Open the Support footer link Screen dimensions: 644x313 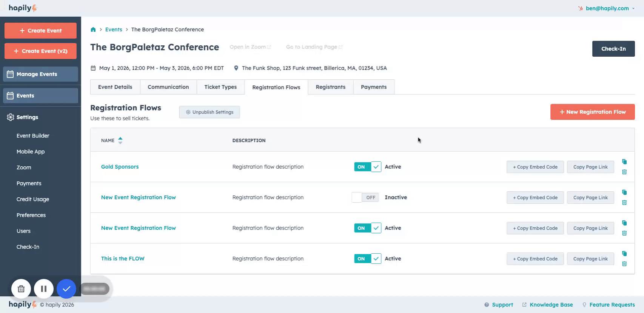(x=499, y=305)
